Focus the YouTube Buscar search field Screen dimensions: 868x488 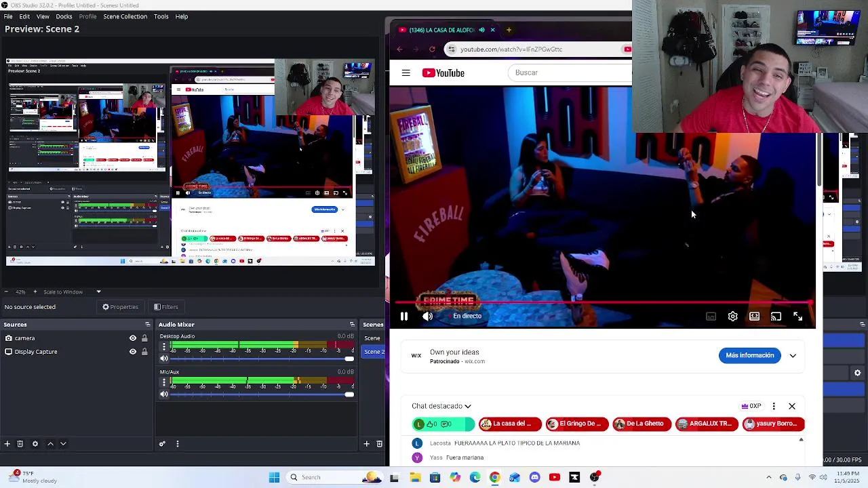click(570, 73)
